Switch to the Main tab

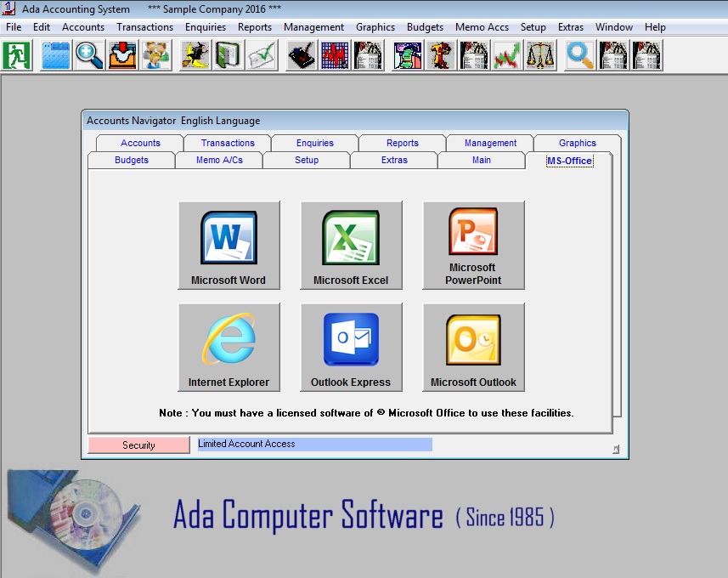coord(482,160)
